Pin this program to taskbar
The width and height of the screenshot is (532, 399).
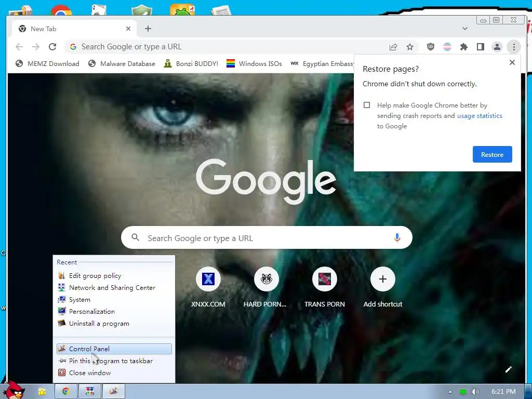tap(114, 361)
